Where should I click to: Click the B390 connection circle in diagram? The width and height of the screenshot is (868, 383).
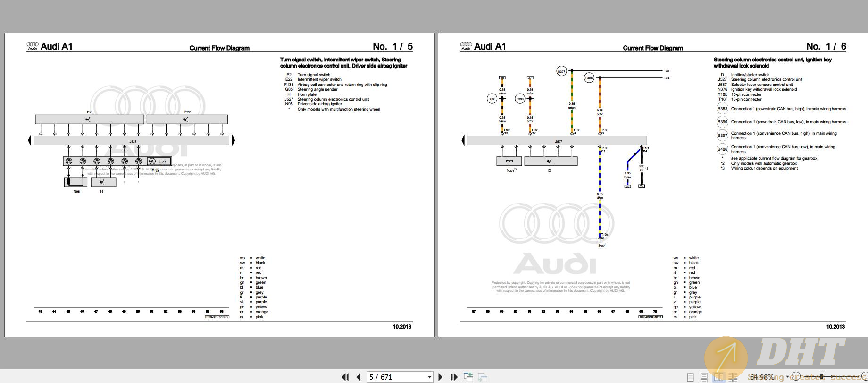[x=520, y=99]
